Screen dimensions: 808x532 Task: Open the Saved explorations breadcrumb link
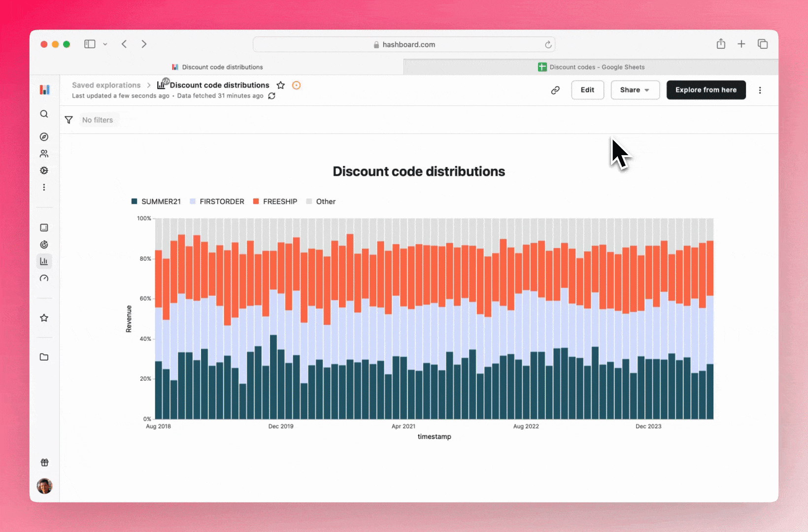(106, 85)
